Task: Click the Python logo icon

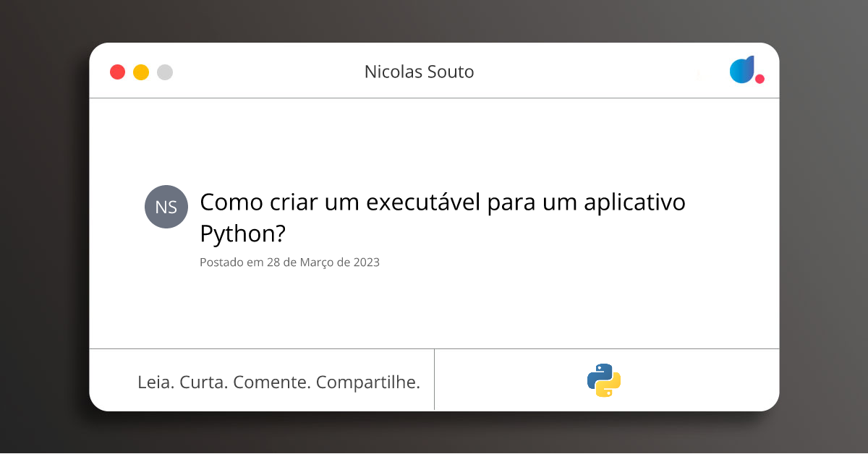Action: tap(604, 380)
